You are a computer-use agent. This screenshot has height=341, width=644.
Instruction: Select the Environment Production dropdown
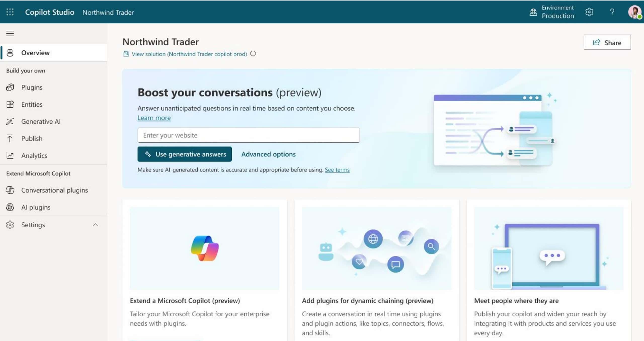[552, 12]
